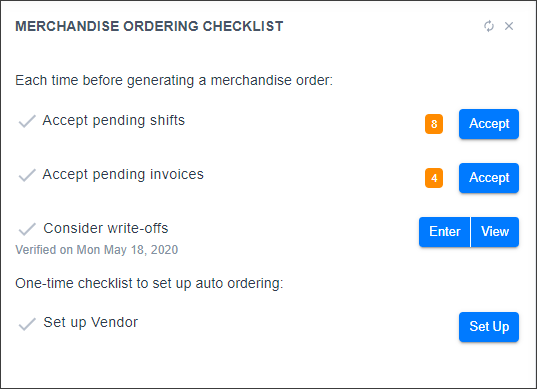This screenshot has height=389, width=537.
Task: Accept the pending shifts
Action: (489, 124)
